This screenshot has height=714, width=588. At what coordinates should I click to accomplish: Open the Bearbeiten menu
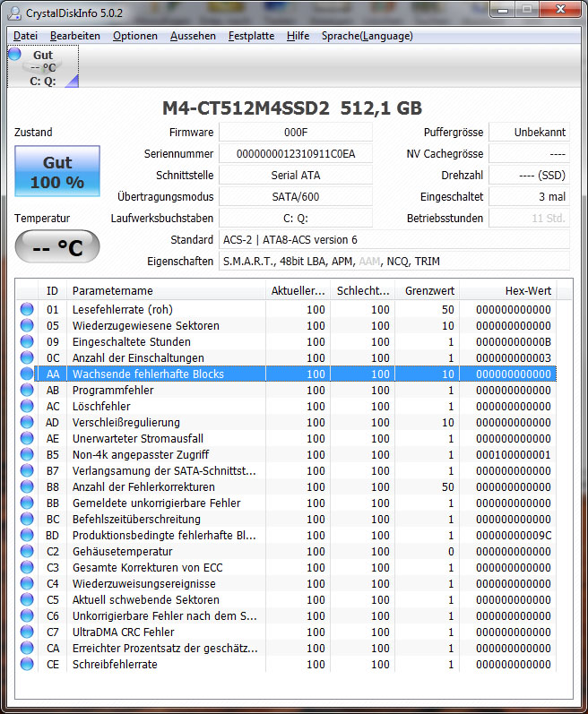pyautogui.click(x=74, y=36)
